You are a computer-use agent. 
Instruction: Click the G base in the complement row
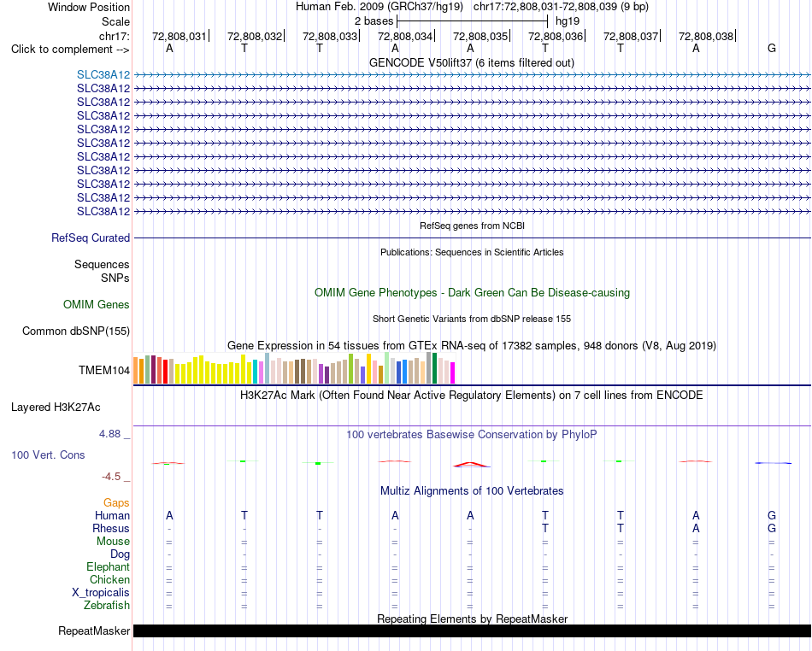(772, 48)
